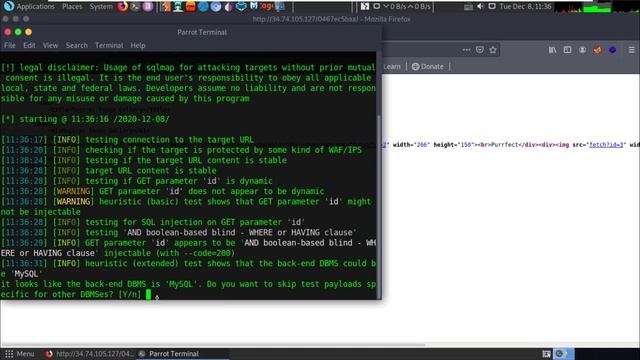The height and width of the screenshot is (360, 640).
Task: Save page to Pocket in Firefox
Action: click(480, 50)
